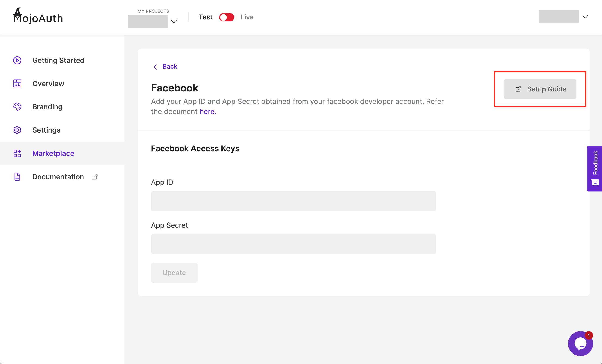Open the user account dropdown arrow
Screen dimensions: 602x364
[x=585, y=17]
